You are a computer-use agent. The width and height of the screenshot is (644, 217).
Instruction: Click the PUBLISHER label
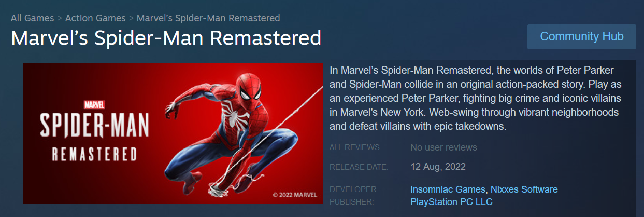[x=353, y=201]
